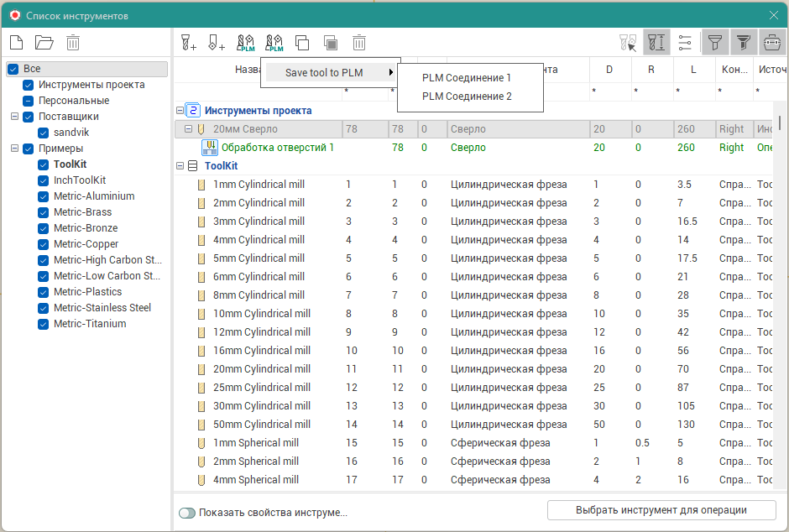Click the first PLM tool icon
The height and width of the screenshot is (532, 789).
pyautogui.click(x=245, y=42)
